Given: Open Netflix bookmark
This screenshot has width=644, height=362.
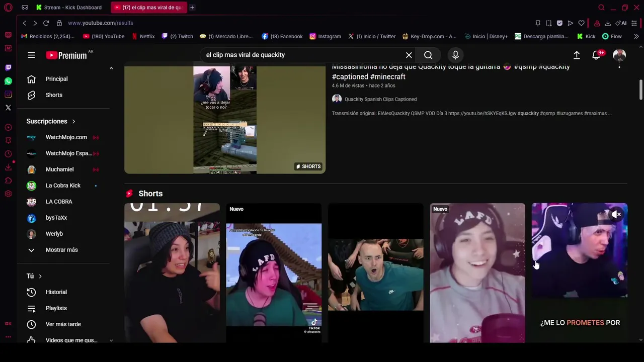Looking at the screenshot, I should click(143, 36).
